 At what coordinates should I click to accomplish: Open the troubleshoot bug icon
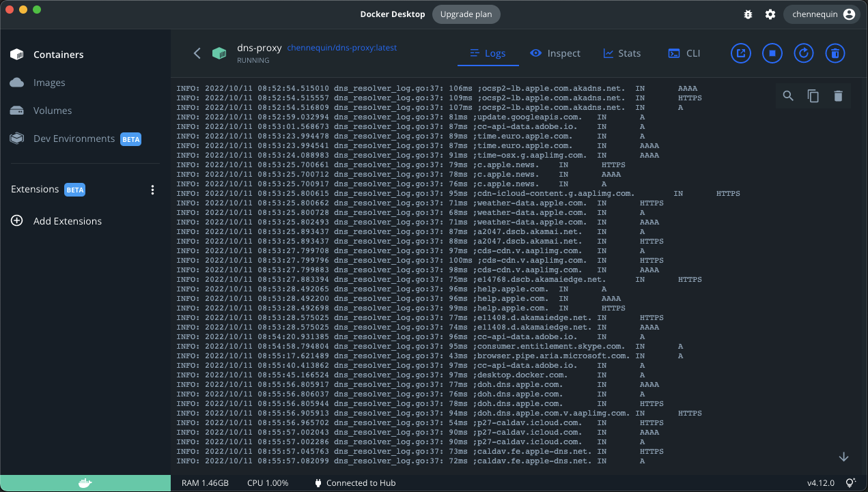748,14
